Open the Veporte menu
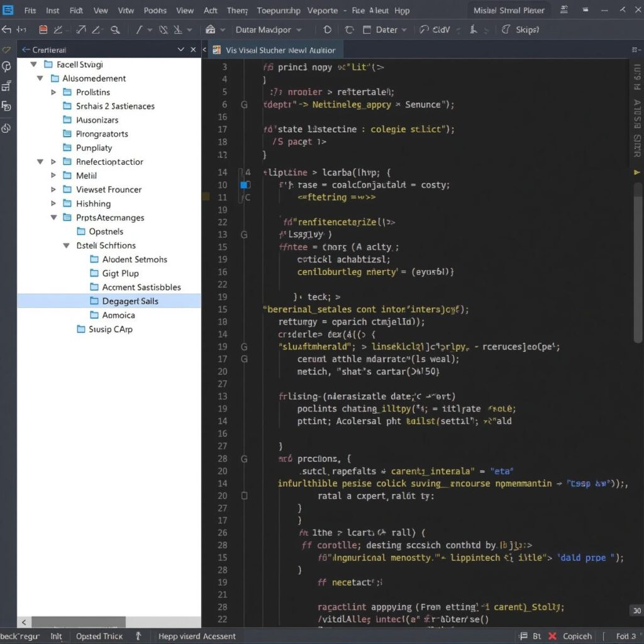644x644 pixels. pos(323,10)
